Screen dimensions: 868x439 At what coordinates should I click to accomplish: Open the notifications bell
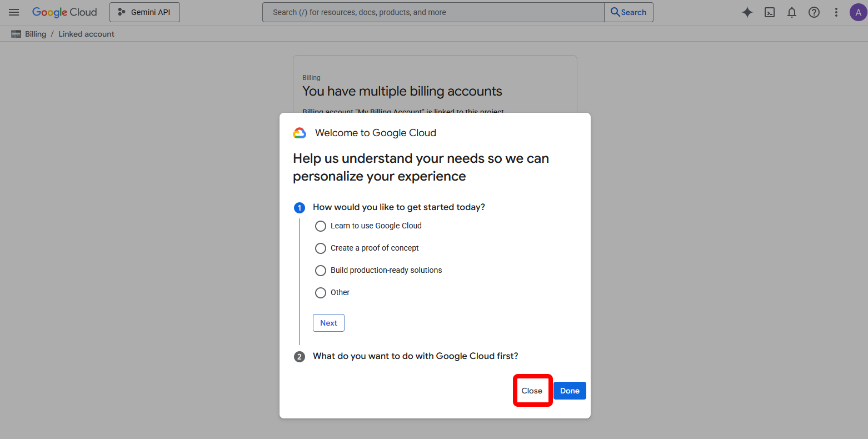792,12
